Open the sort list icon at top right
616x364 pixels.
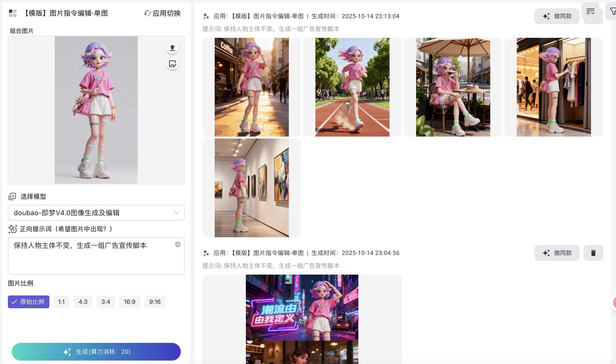click(590, 11)
